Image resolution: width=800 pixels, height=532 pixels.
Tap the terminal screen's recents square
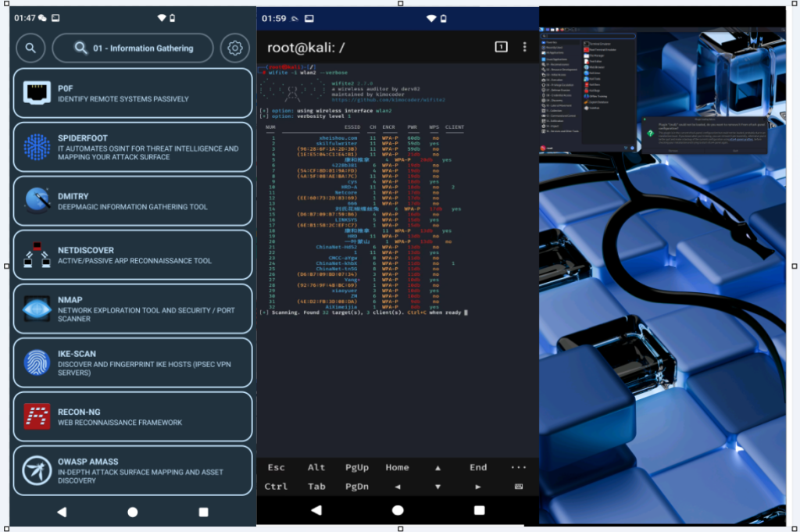479,510
